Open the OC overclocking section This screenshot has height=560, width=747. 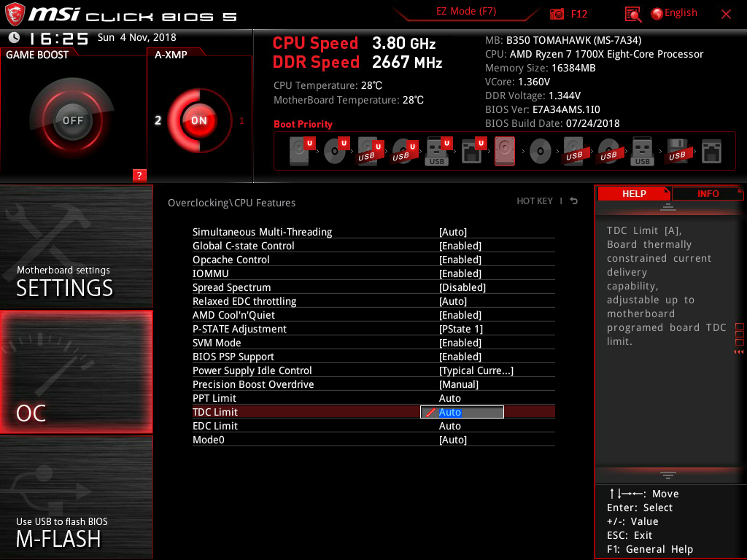(x=76, y=372)
